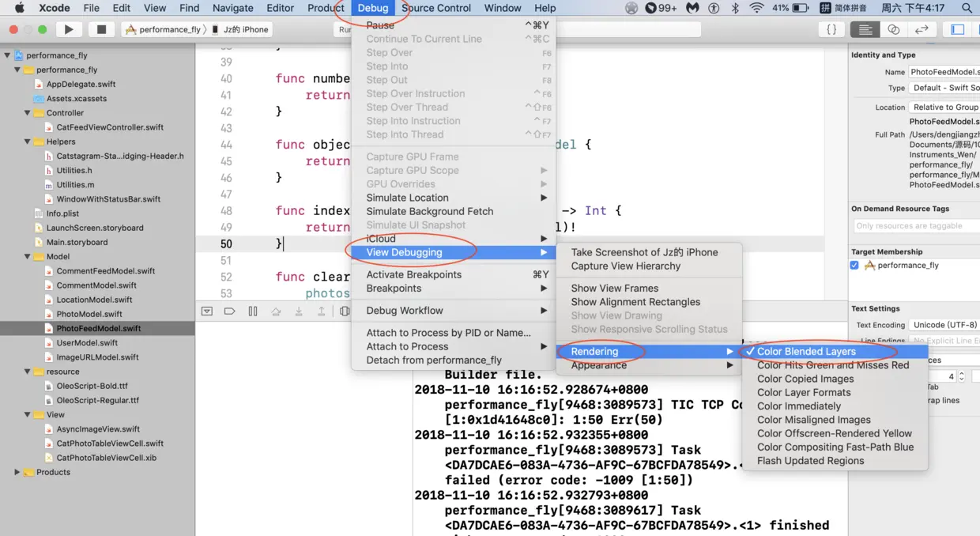Screen dimensions: 980x536
Task: Hide the debug area with triangle icon
Action: click(x=207, y=311)
